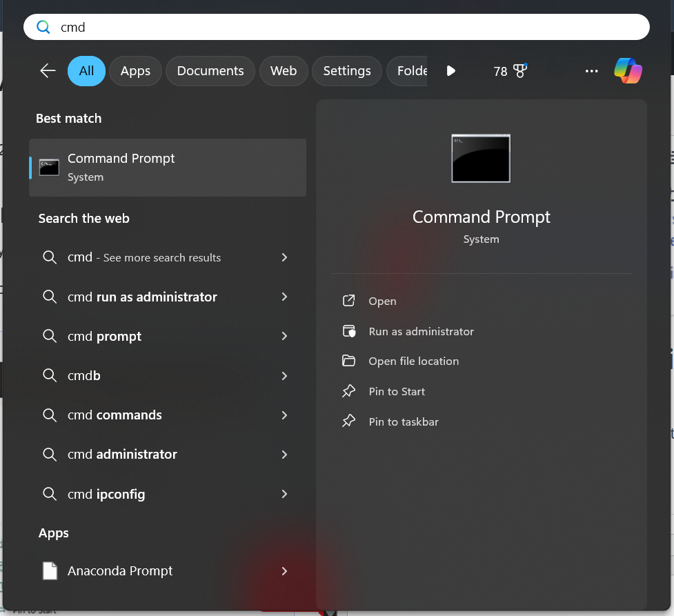Open the three-dots more options menu
Image resolution: width=674 pixels, height=616 pixels.
[x=591, y=71]
